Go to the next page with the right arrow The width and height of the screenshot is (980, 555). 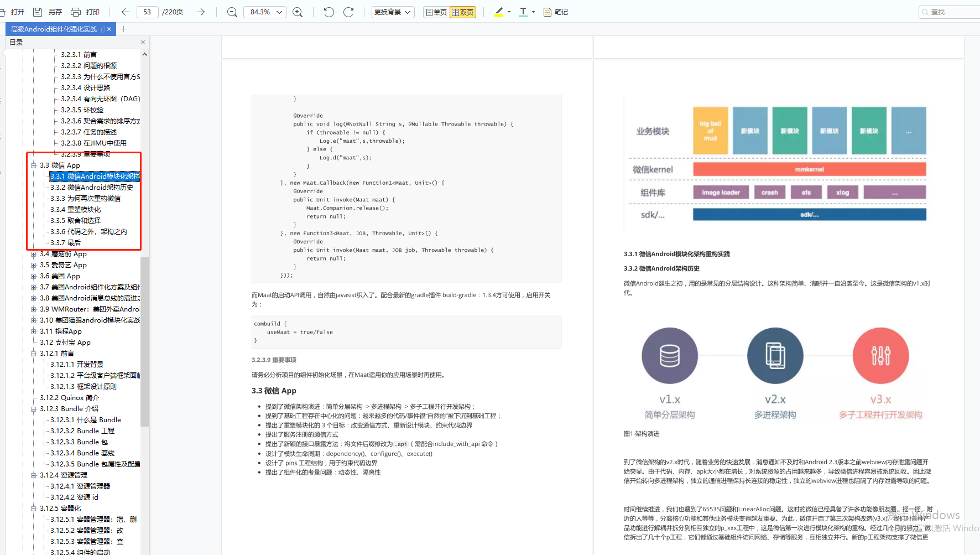click(x=201, y=12)
